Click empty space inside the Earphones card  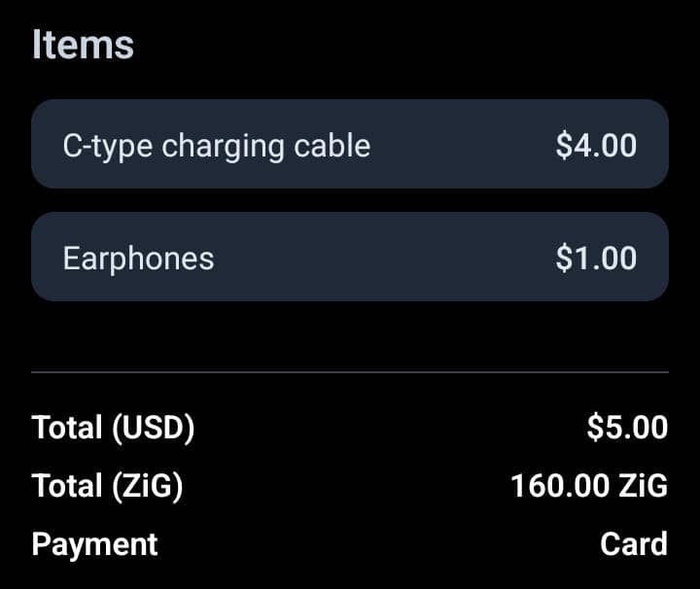pyautogui.click(x=384, y=258)
